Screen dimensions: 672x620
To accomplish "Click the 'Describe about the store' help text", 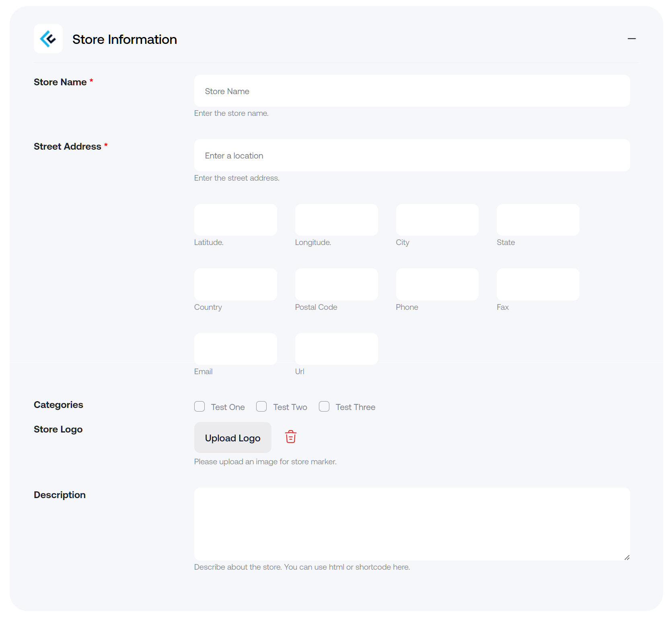I will point(302,567).
